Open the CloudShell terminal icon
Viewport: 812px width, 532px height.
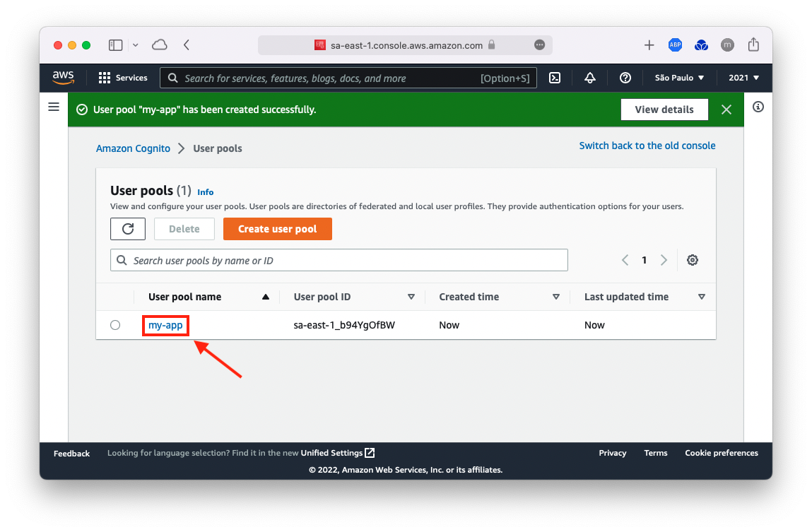click(x=555, y=78)
